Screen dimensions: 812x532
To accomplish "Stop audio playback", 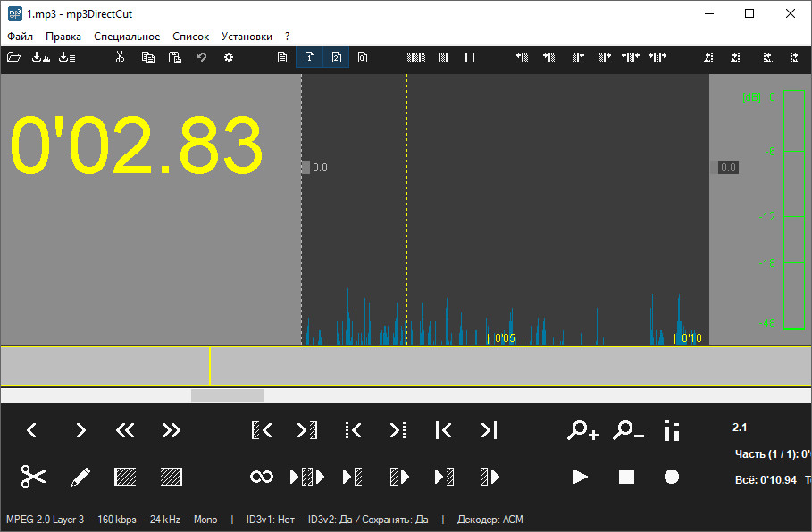I will tap(625, 476).
